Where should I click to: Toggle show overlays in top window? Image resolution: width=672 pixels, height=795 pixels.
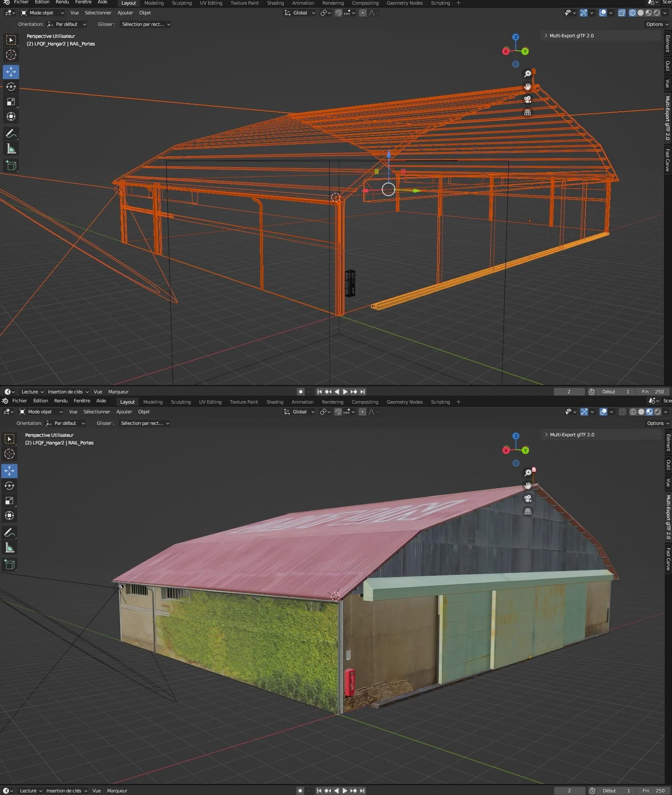point(603,13)
